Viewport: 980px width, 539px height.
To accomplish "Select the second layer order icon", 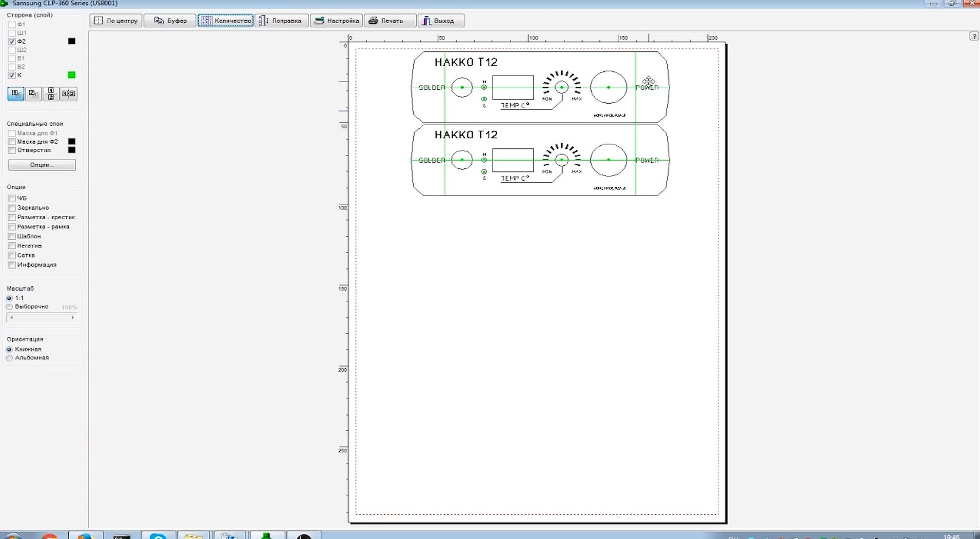I will coord(33,93).
